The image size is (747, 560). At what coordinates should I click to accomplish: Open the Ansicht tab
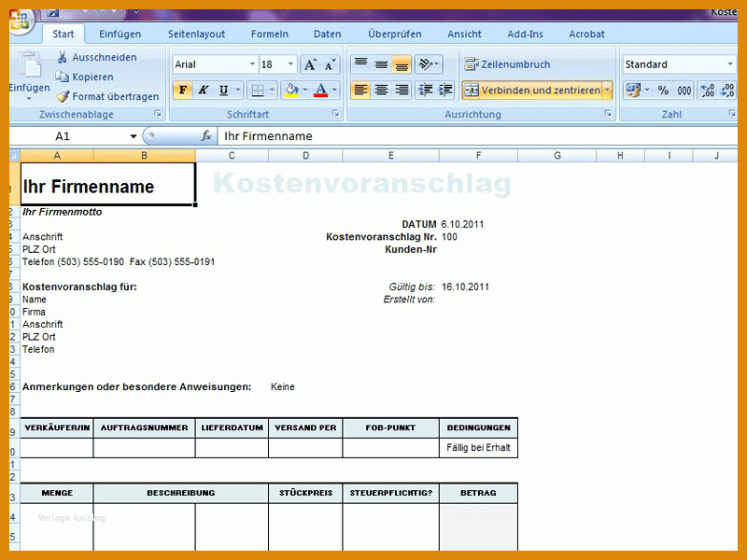click(x=464, y=35)
